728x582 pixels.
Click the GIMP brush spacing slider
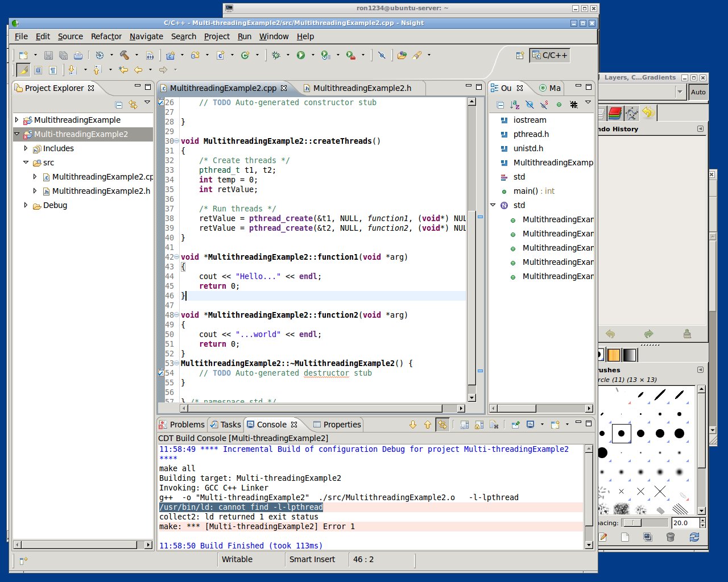tap(645, 523)
